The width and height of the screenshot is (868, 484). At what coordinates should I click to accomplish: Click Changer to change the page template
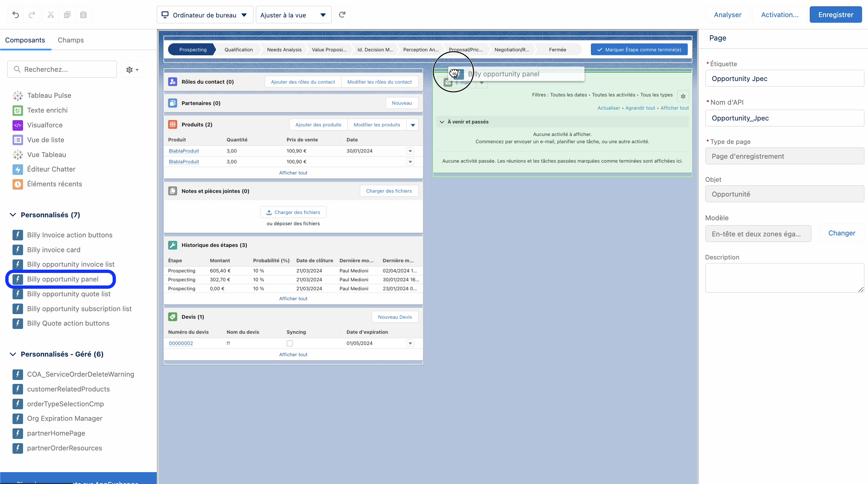[841, 233]
